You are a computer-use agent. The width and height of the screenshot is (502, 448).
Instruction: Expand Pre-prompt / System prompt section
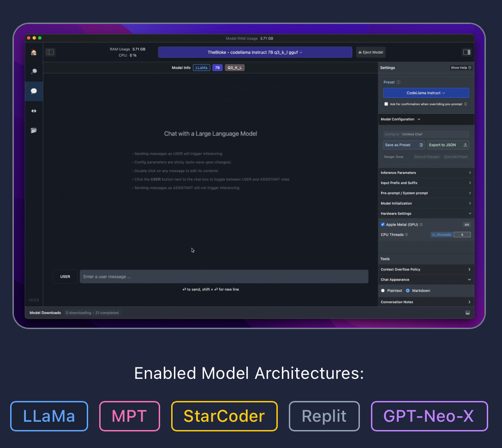click(x=426, y=193)
